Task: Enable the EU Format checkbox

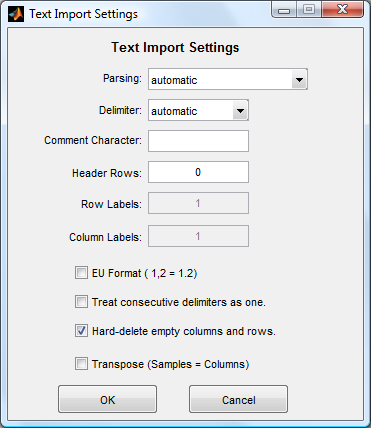Action: [81, 273]
